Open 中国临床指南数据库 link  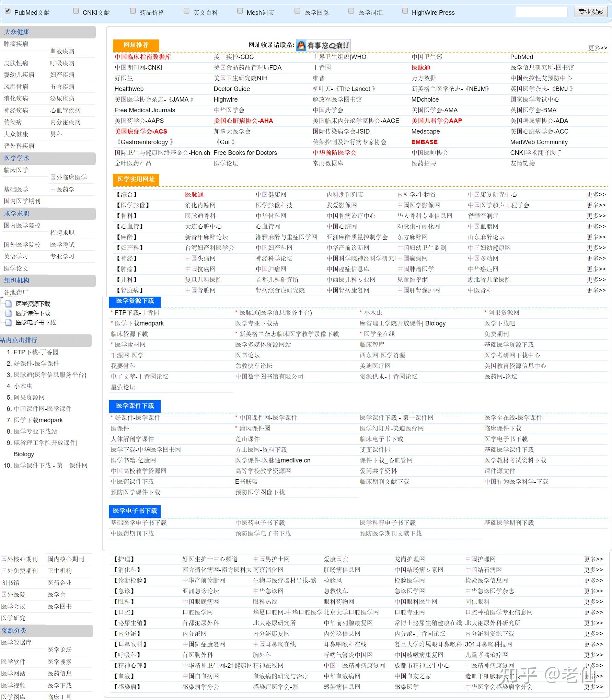143,57
